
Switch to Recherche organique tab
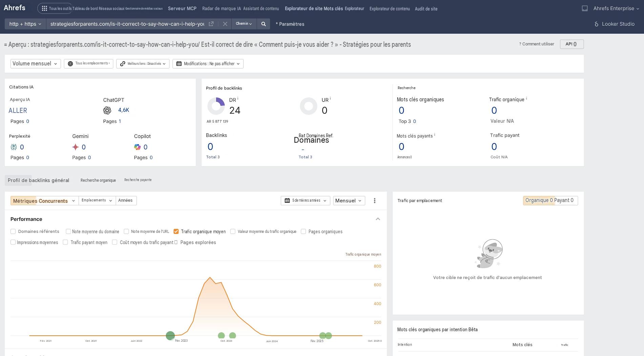click(98, 180)
